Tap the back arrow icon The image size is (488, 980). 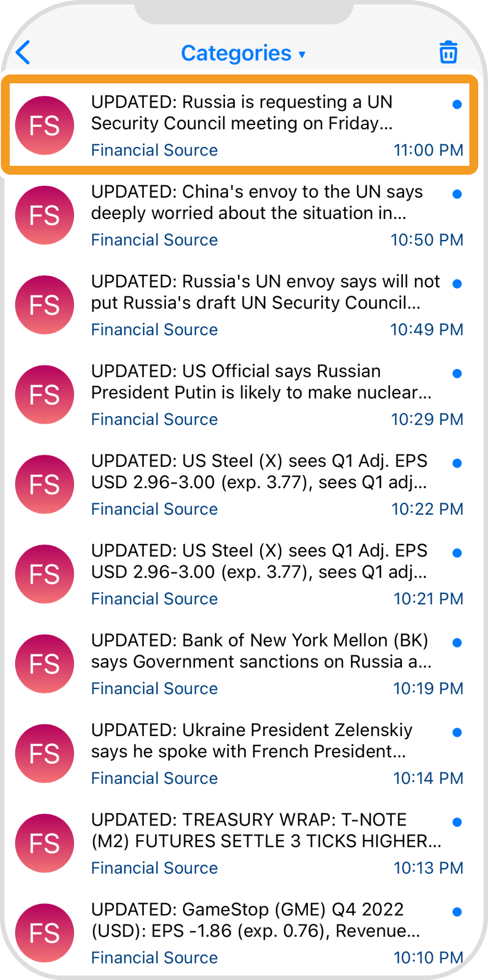pyautogui.click(x=23, y=52)
